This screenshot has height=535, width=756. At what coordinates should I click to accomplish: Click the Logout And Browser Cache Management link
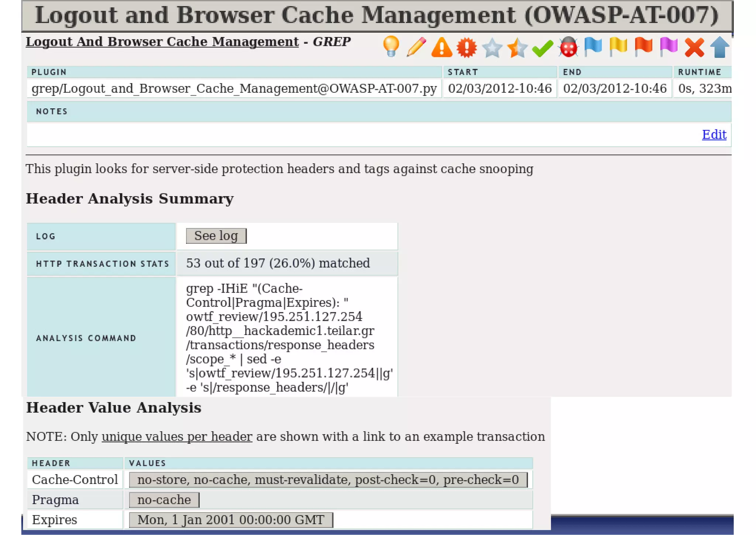(162, 42)
